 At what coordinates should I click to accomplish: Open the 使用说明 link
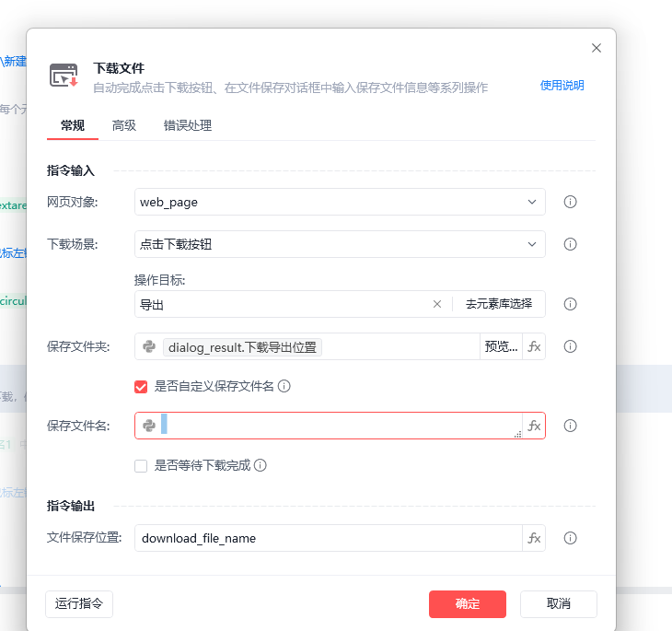click(x=562, y=86)
